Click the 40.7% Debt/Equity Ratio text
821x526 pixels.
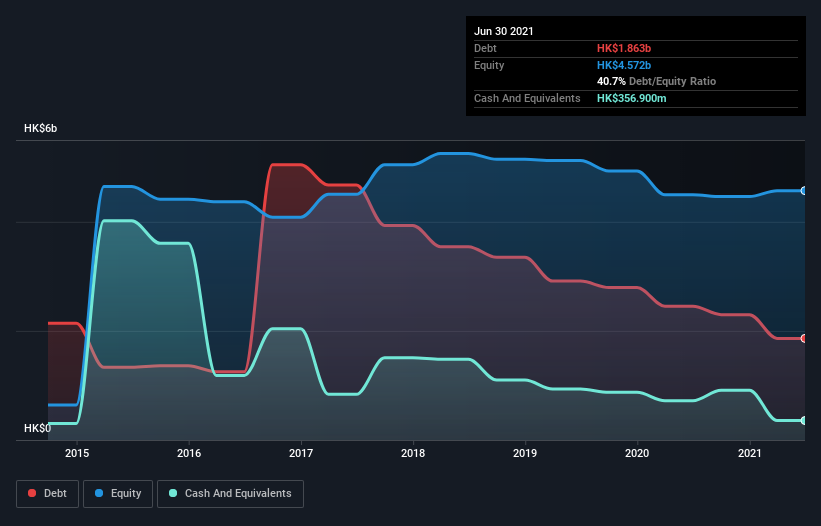point(657,82)
